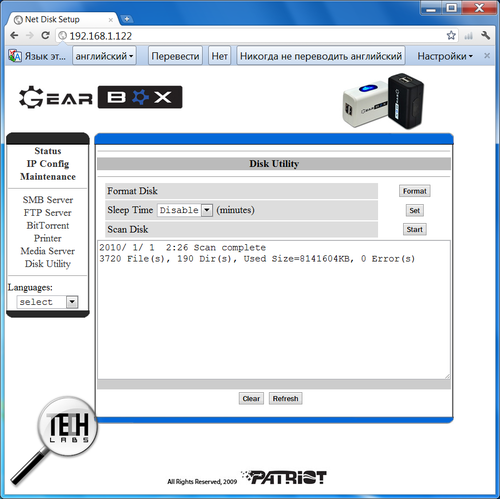
Task: Close the Net Disk Setup tab
Action: [x=111, y=20]
